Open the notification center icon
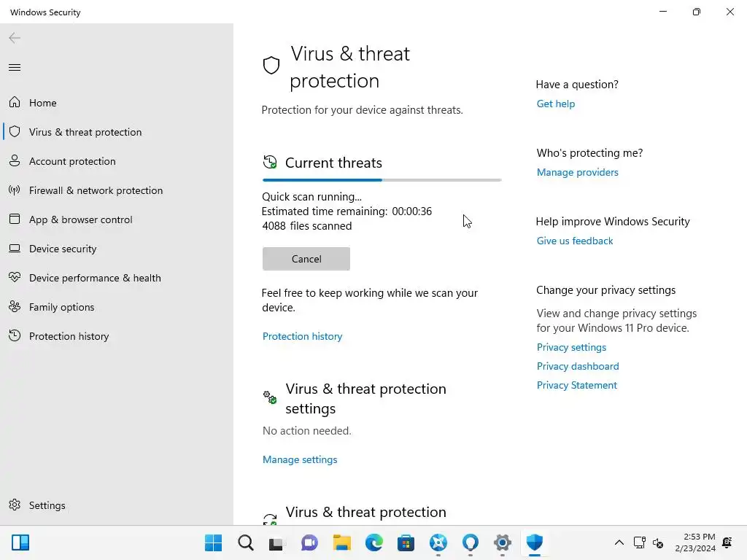This screenshot has width=747, height=560. tap(727, 542)
